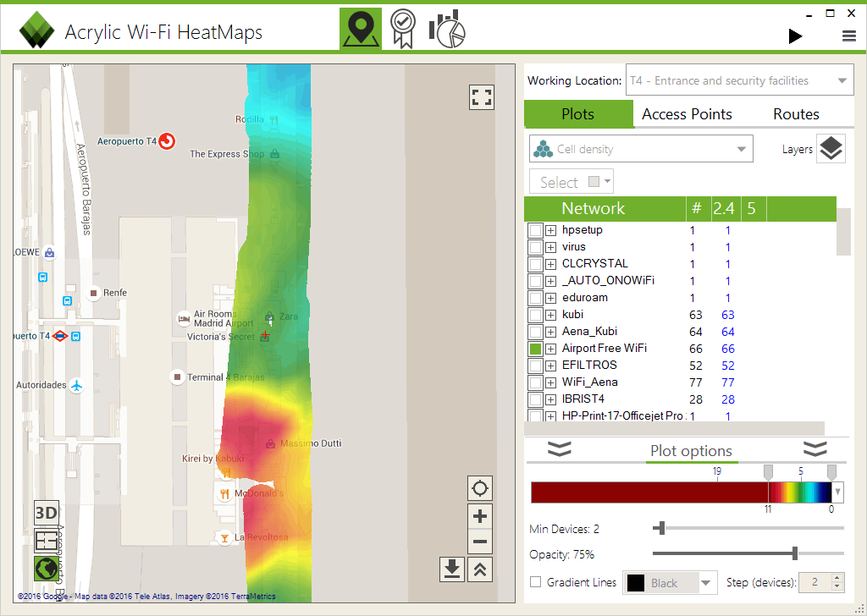Open the hamburger main menu
This screenshot has height=616, width=867.
848,36
